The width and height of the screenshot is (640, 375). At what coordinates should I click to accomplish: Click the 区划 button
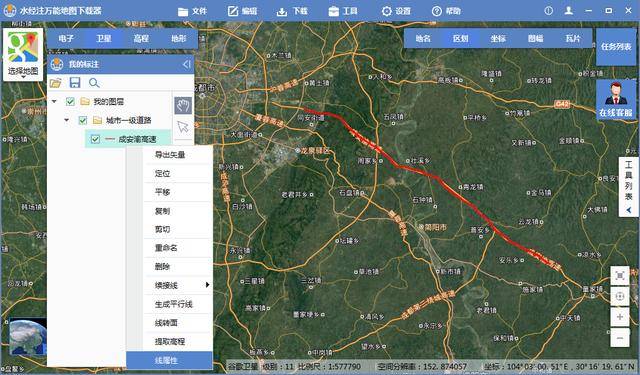click(x=460, y=38)
